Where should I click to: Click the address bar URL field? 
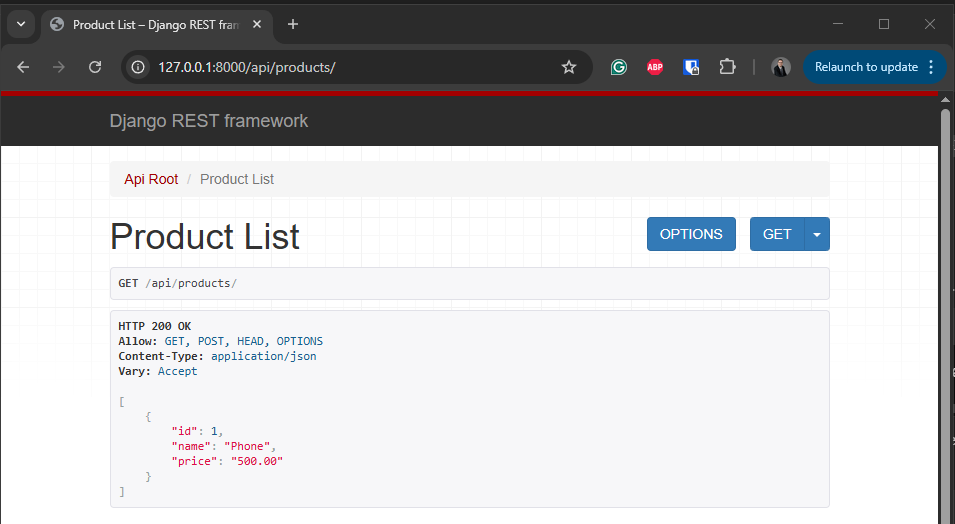[350, 67]
